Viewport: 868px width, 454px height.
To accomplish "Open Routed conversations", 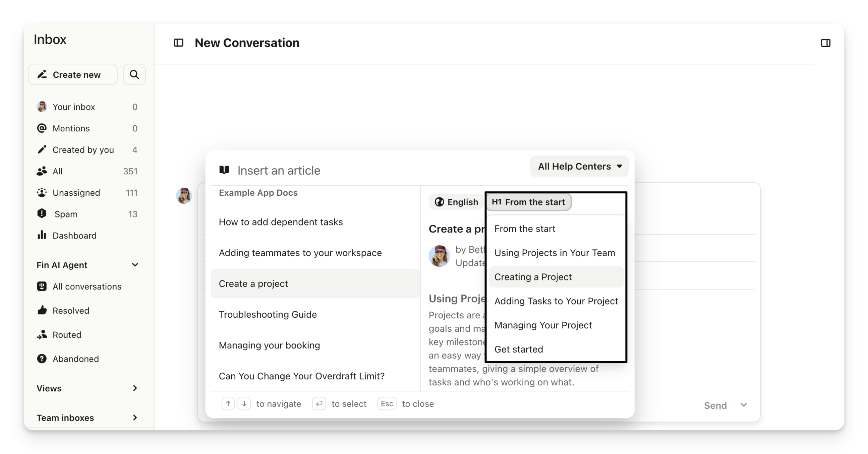I will coord(67,335).
